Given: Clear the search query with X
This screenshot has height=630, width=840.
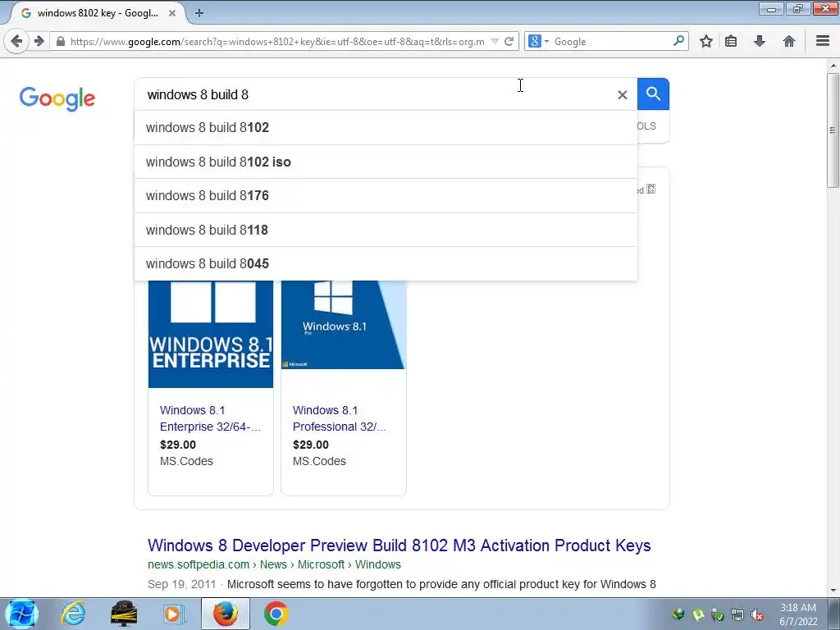Looking at the screenshot, I should point(622,95).
